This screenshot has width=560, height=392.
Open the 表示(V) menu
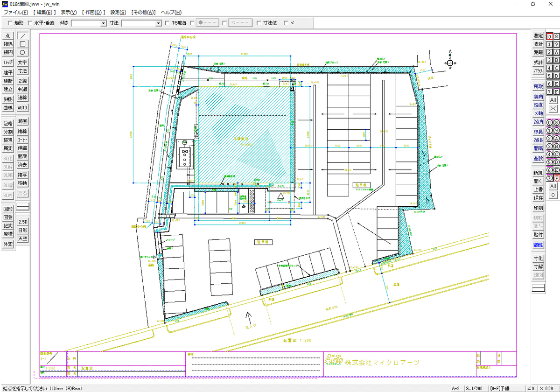tap(69, 12)
